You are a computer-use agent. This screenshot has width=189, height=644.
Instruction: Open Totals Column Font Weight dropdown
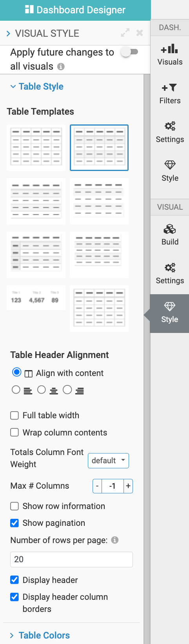pos(108,461)
